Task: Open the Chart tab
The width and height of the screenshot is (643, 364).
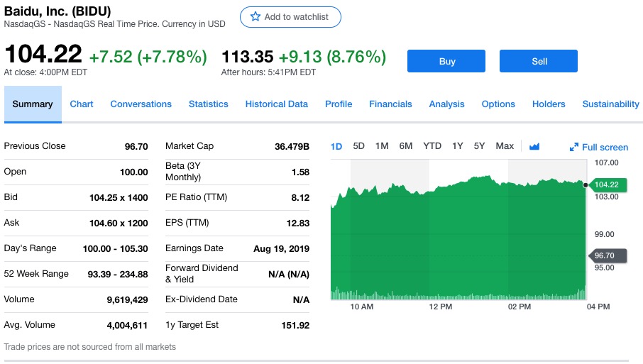Action: point(82,104)
